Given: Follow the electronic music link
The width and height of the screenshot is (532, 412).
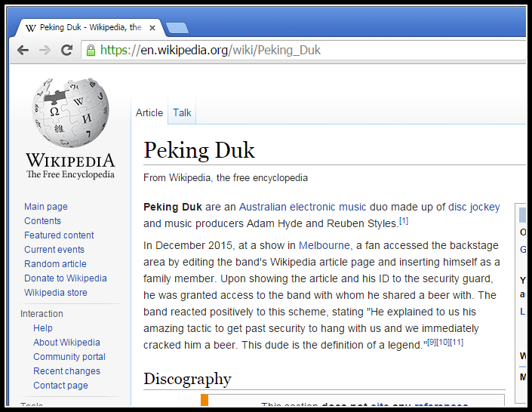Looking at the screenshot, I should point(328,207).
